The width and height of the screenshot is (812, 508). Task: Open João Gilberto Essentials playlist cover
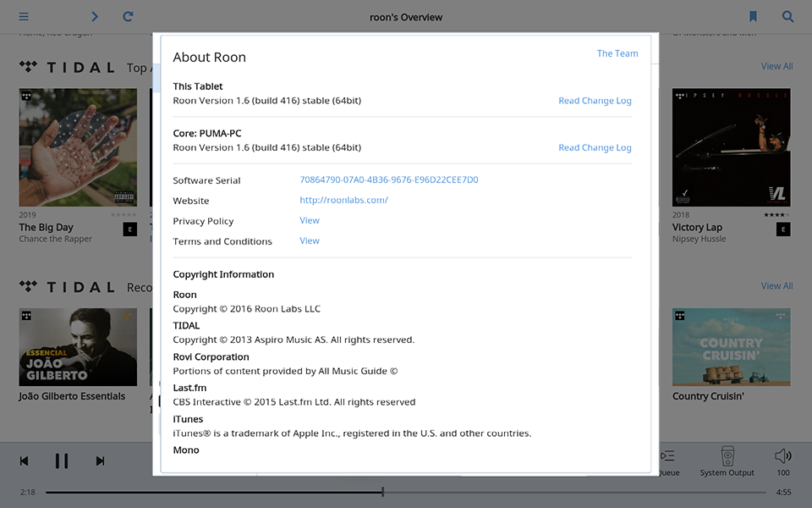point(78,347)
